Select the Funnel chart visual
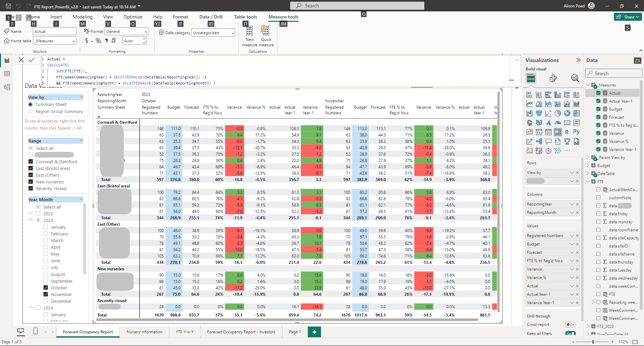The height and width of the screenshot is (346, 644). click(539, 113)
